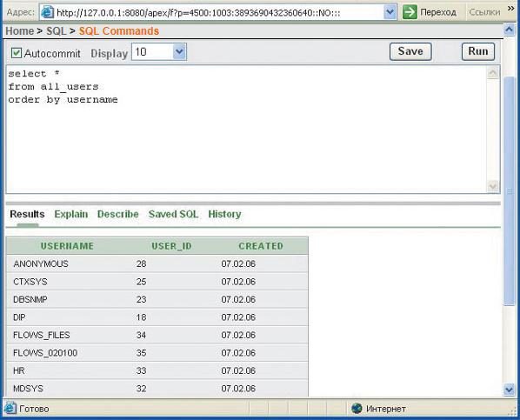This screenshot has height=420, width=520.
Task: Click the status bar page icon by Готово
Action: (10, 409)
